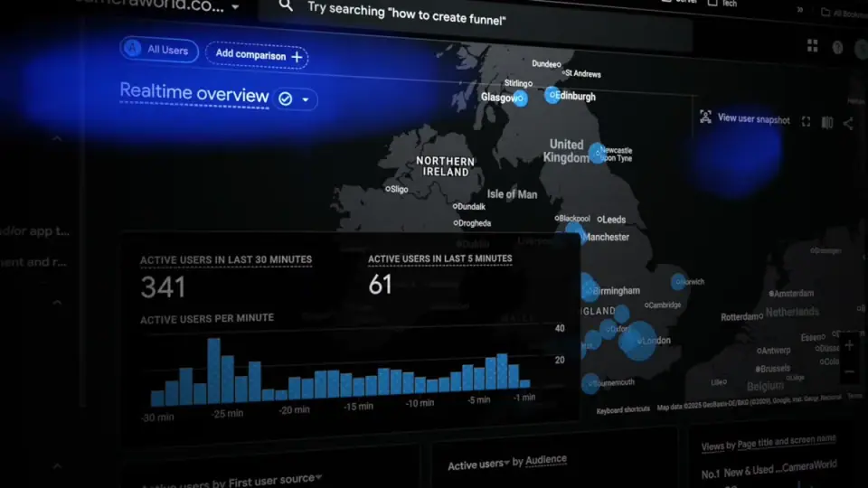Click the 341 active users value

pos(163,287)
